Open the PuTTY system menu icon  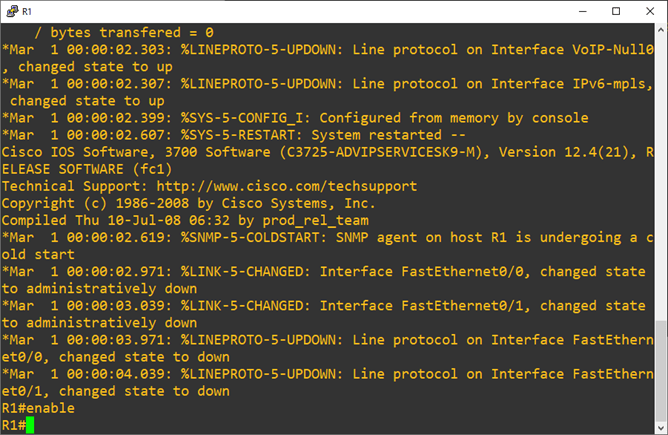pyautogui.click(x=11, y=11)
